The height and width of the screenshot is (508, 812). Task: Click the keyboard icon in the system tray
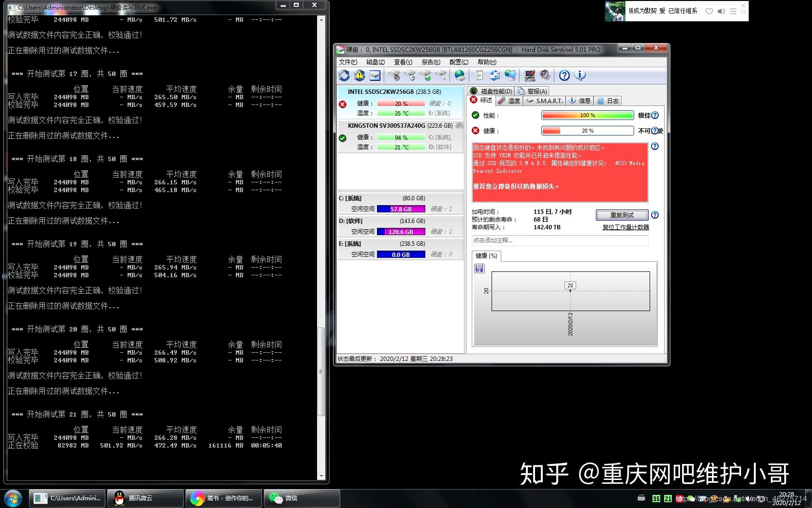click(x=641, y=498)
